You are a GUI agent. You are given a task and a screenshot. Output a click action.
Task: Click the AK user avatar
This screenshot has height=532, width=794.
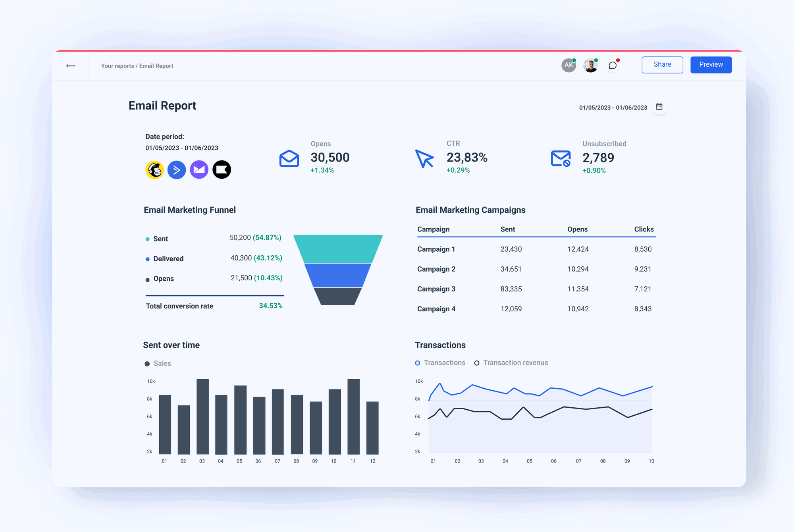pyautogui.click(x=568, y=65)
